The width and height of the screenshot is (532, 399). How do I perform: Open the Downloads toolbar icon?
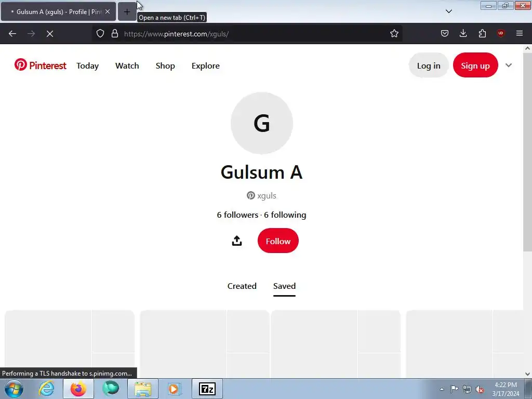(463, 33)
